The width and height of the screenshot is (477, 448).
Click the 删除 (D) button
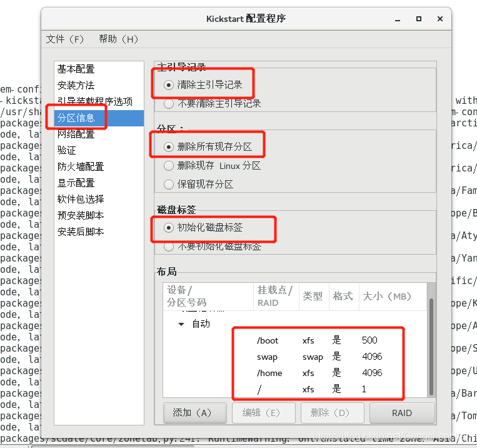(x=333, y=413)
